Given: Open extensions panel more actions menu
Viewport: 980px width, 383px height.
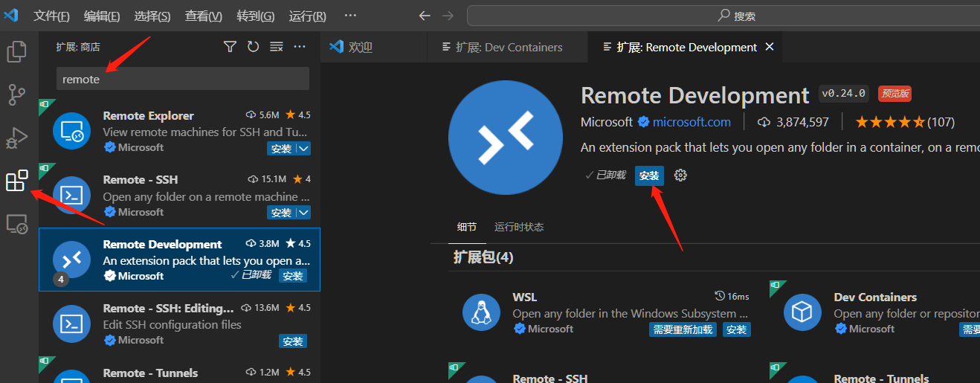Looking at the screenshot, I should click(x=300, y=47).
